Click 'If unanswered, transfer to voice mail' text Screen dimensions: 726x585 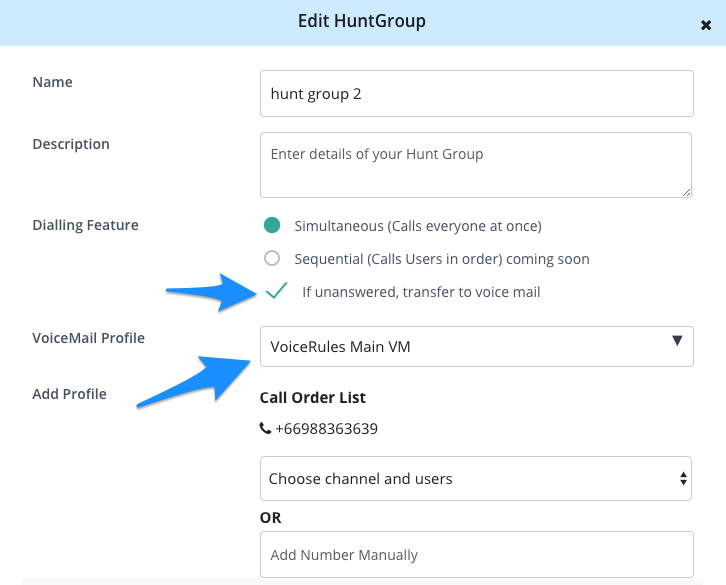click(x=421, y=292)
